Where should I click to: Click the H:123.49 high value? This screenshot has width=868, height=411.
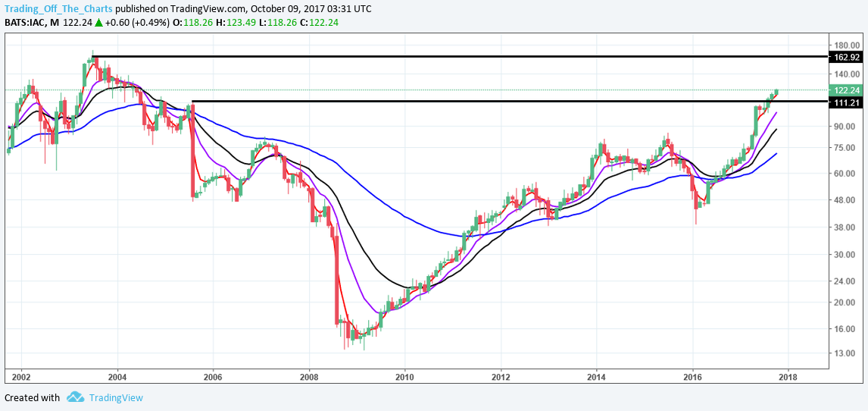pos(236,23)
